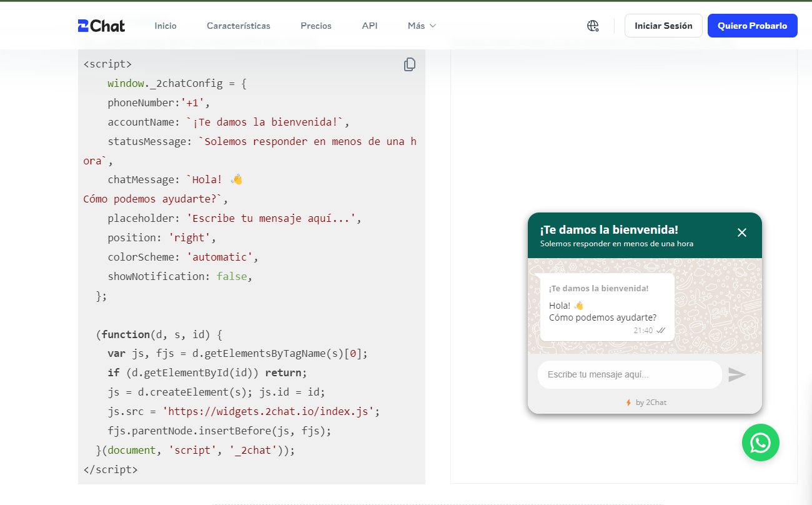
Task: Go to Inicio page
Action: click(x=166, y=26)
